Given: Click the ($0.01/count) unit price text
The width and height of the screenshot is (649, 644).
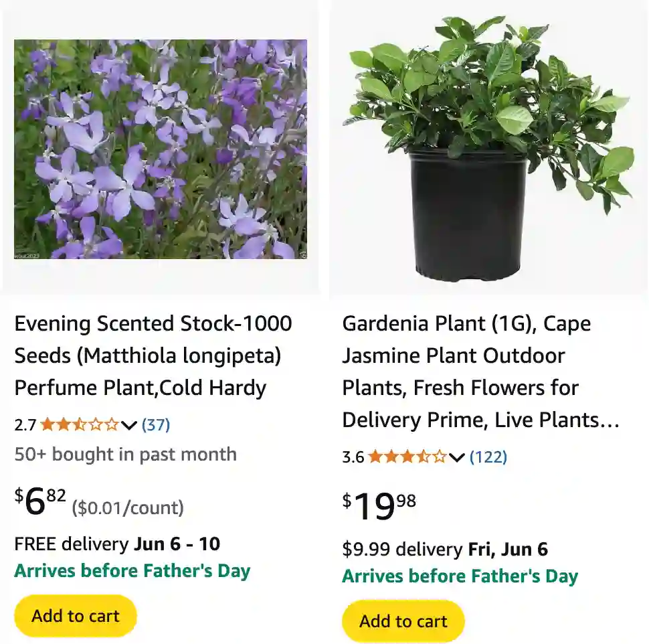Looking at the screenshot, I should (128, 507).
